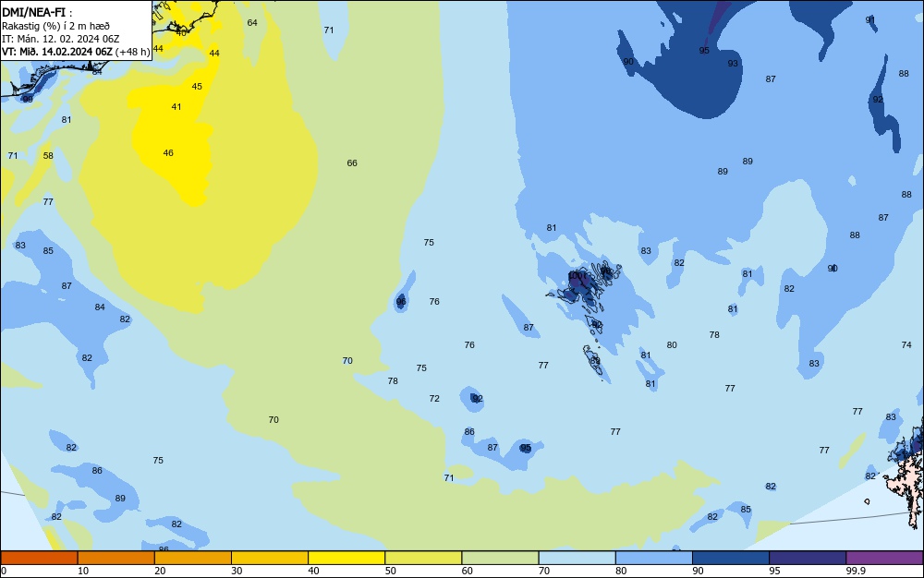Screen dimensions: 924x578
Task: Click the 10–20 orange legend swatch
Action: [116, 558]
